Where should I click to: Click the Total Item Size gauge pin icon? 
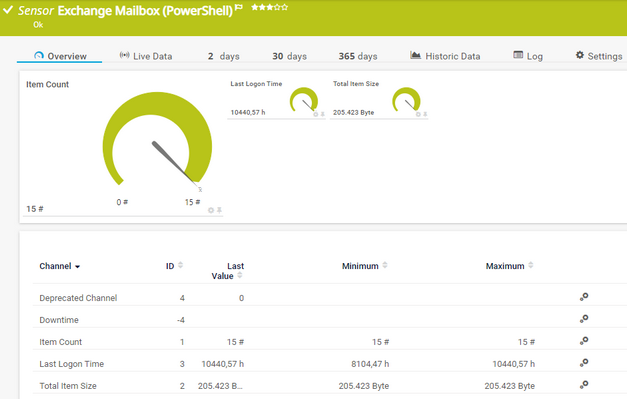click(x=425, y=114)
